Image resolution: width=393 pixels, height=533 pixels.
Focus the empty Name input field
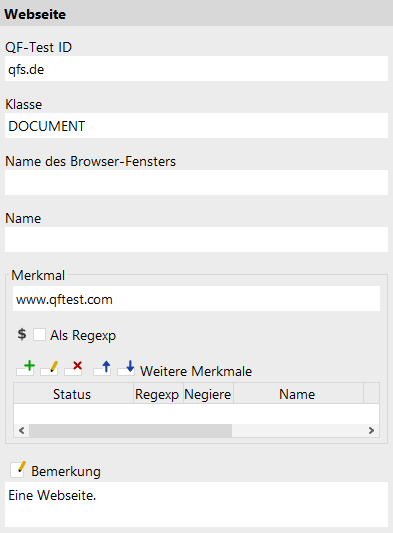pyautogui.click(x=196, y=240)
